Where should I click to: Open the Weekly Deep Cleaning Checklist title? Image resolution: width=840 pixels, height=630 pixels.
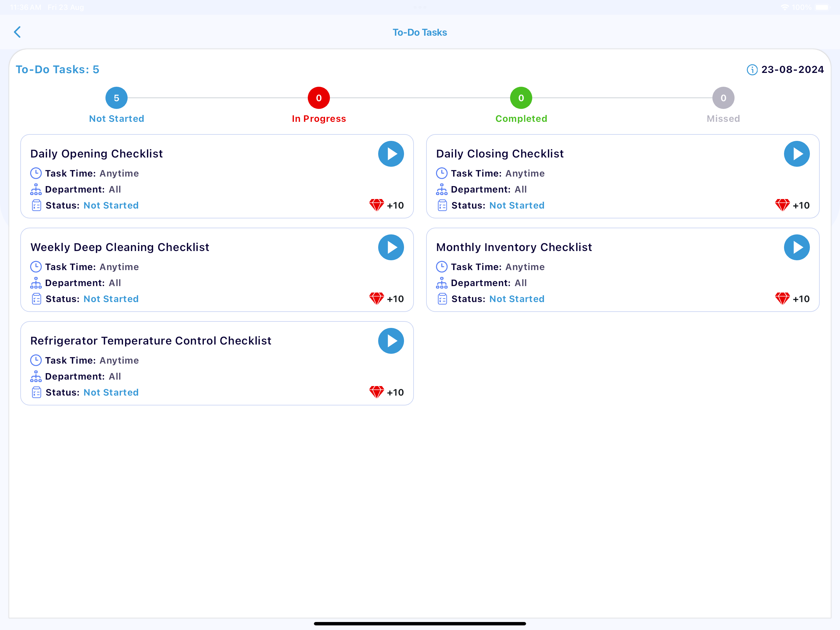(120, 247)
